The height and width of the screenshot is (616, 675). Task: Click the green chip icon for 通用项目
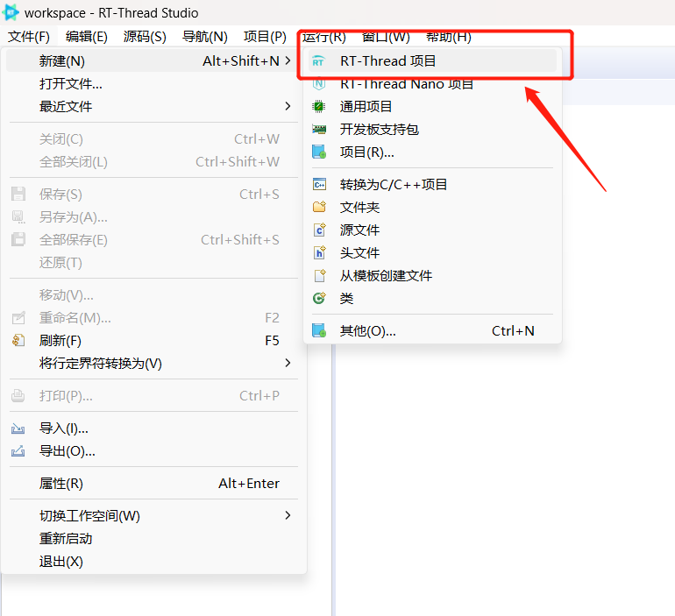point(318,106)
